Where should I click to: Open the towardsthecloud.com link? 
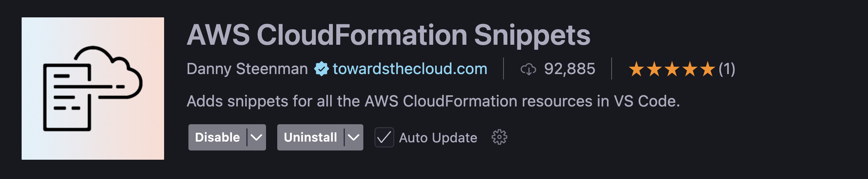[410, 69]
